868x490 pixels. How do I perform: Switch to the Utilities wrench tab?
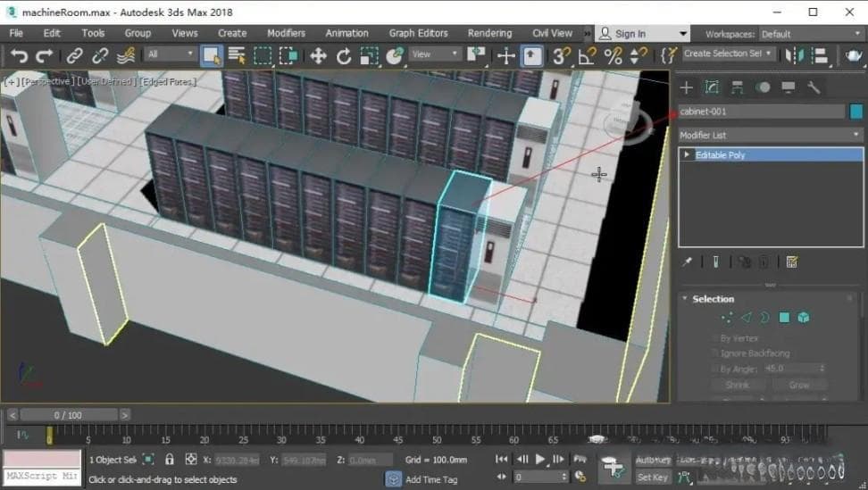pyautogui.click(x=814, y=87)
